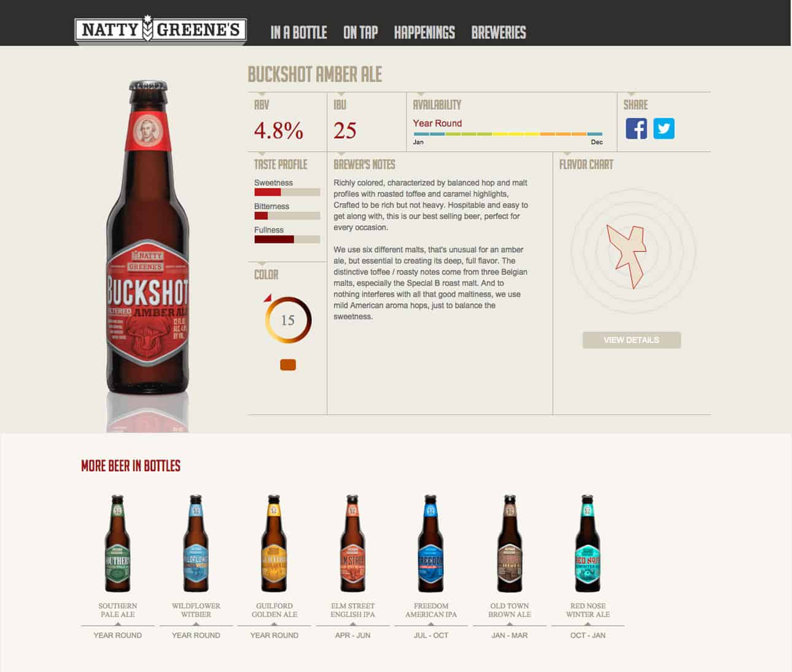Open the In A Bottle menu
This screenshot has width=792, height=672.
point(298,33)
